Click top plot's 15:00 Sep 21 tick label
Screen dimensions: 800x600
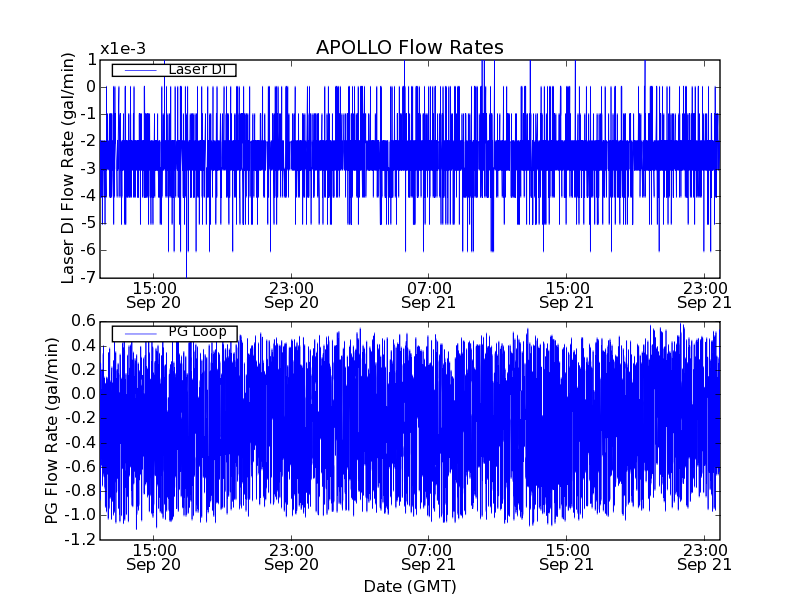point(566,294)
